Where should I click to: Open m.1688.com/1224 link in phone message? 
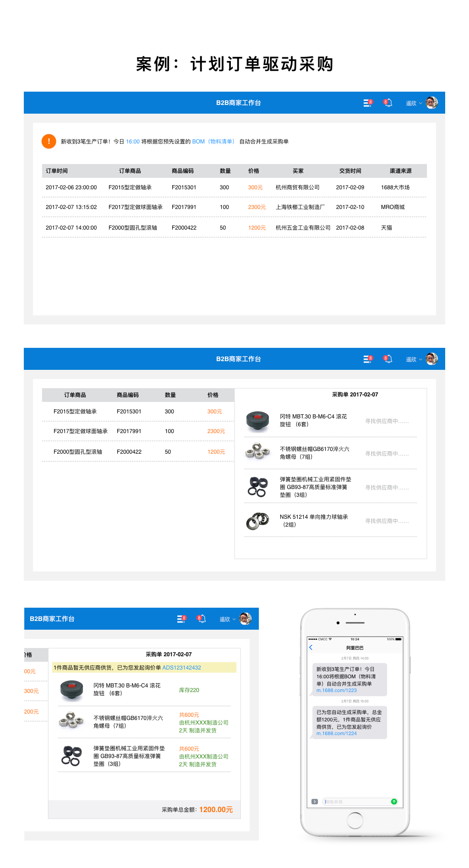click(337, 733)
